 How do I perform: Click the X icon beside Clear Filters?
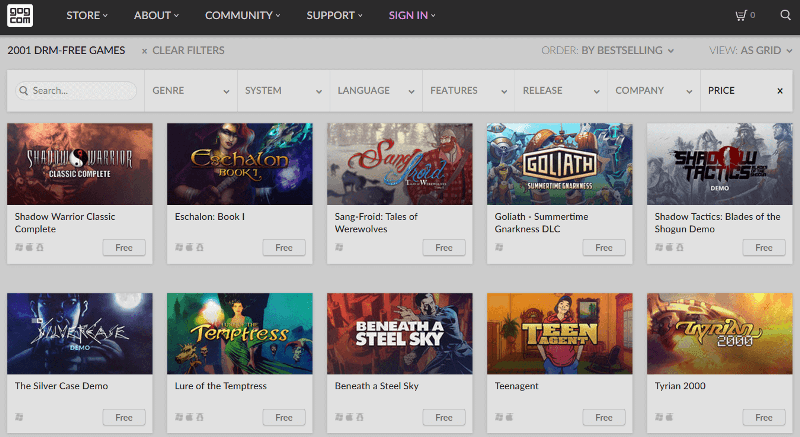coord(144,51)
